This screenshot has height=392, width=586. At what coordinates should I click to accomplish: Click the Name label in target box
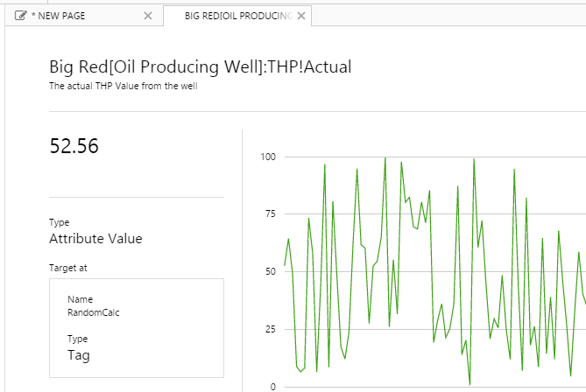(80, 299)
